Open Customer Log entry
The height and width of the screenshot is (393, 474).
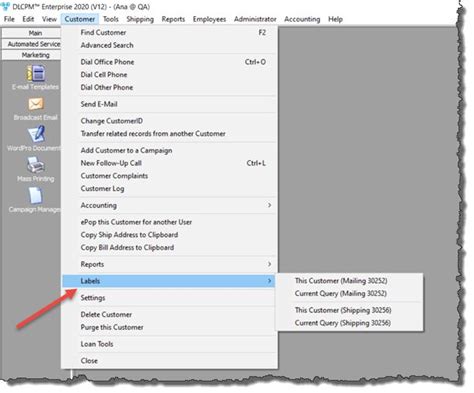170,188
